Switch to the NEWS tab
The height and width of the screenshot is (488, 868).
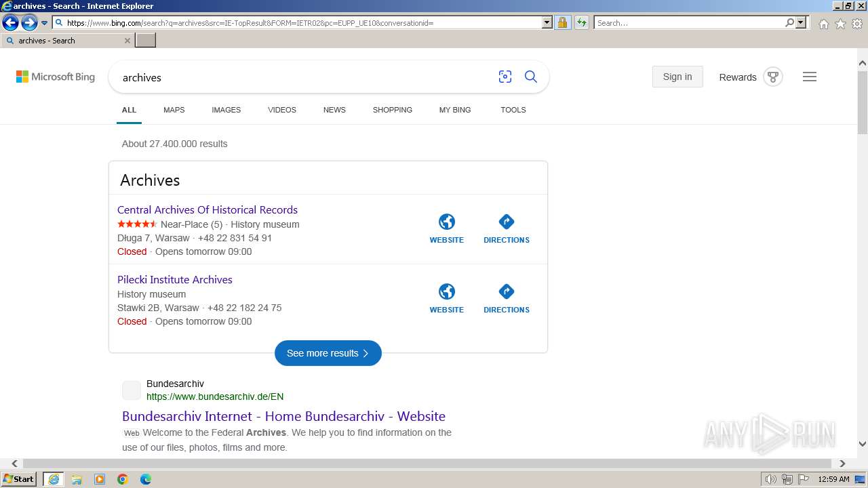click(x=334, y=110)
